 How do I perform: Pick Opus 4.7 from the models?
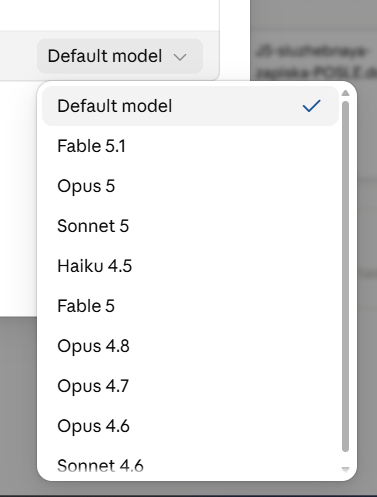190,386
